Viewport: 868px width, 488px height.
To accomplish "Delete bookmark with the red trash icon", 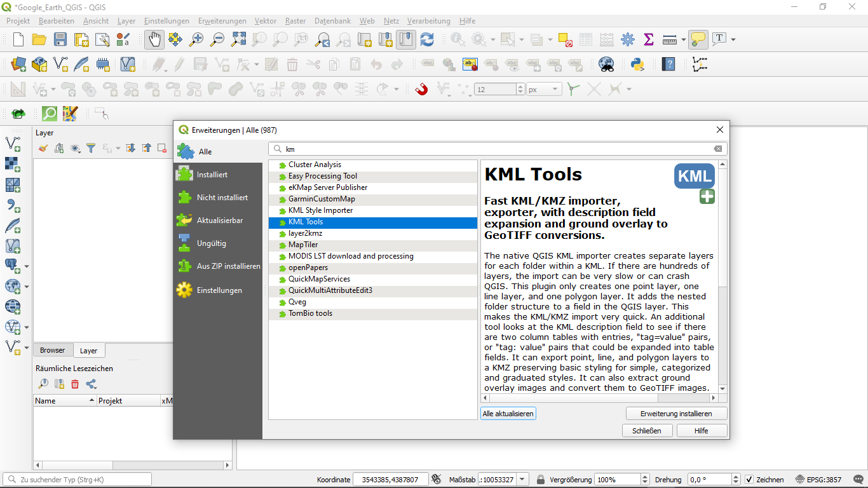I will (75, 384).
